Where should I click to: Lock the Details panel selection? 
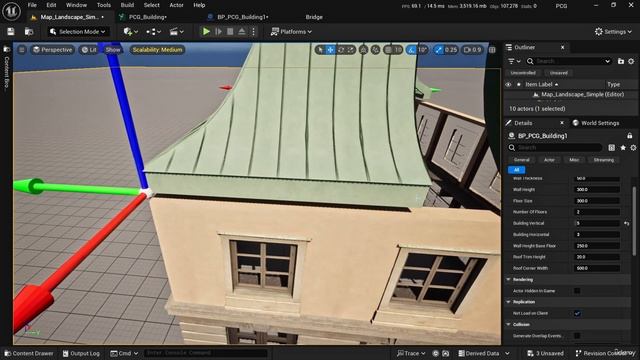[630, 136]
